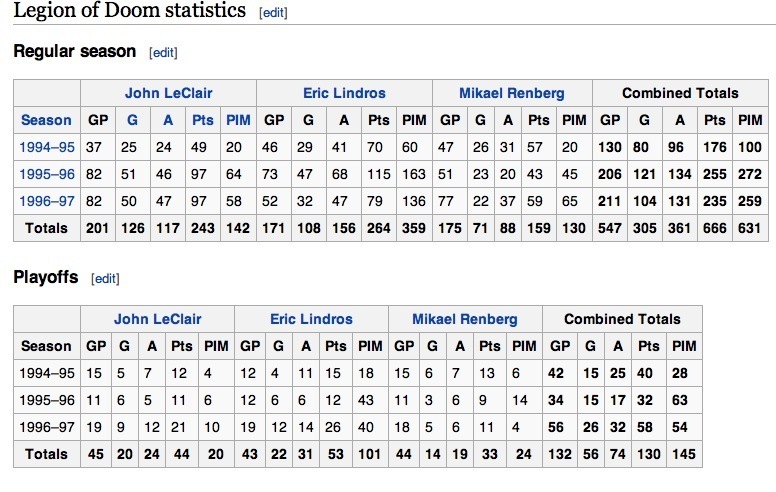
Task: Open the blue 1996–97 season link
Action: (46, 201)
